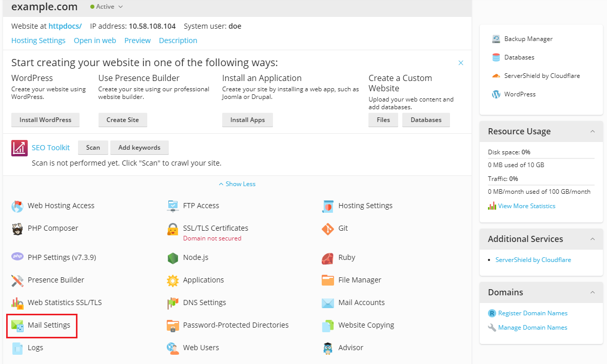Screen dimensions: 607x364
Task: Open the File Manager folder icon
Action: [327, 280]
